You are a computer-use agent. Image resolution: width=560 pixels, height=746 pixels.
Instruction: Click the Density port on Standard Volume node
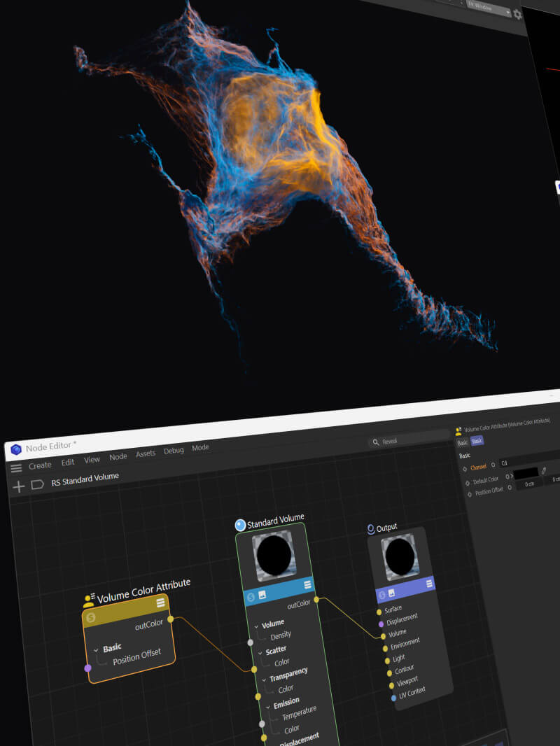[x=251, y=642]
